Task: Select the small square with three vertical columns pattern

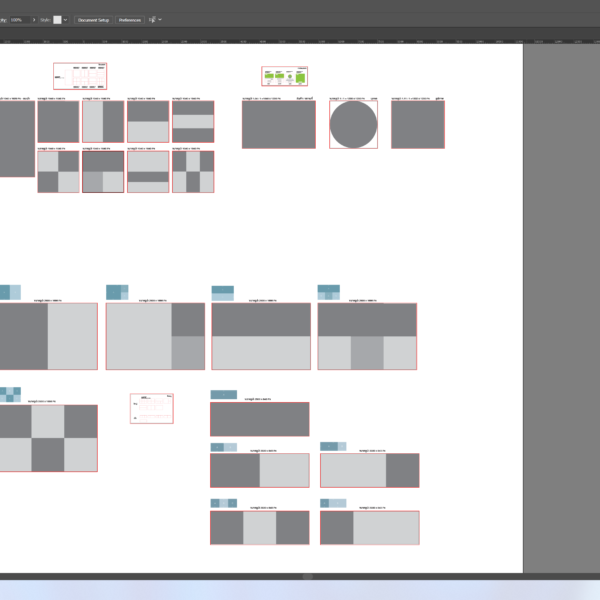Action: coord(193,172)
